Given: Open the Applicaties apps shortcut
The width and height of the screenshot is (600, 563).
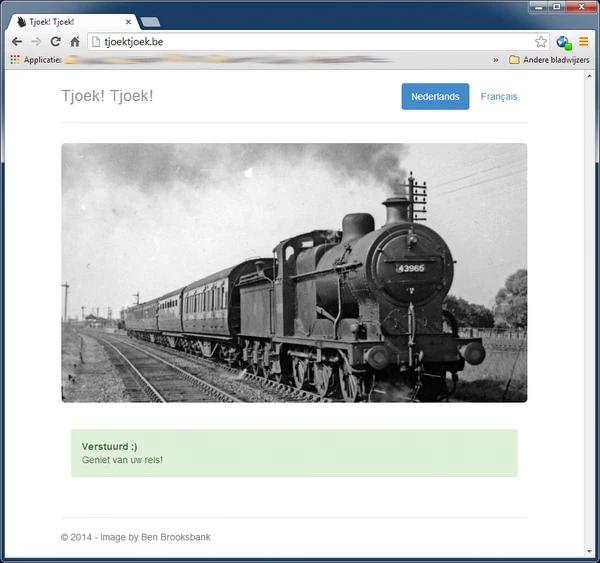Looking at the screenshot, I should (36, 60).
